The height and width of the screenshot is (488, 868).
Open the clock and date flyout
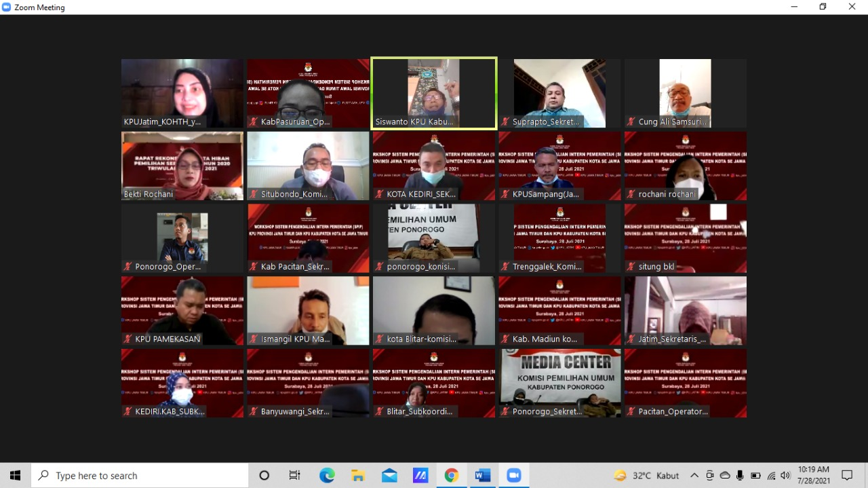click(814, 475)
